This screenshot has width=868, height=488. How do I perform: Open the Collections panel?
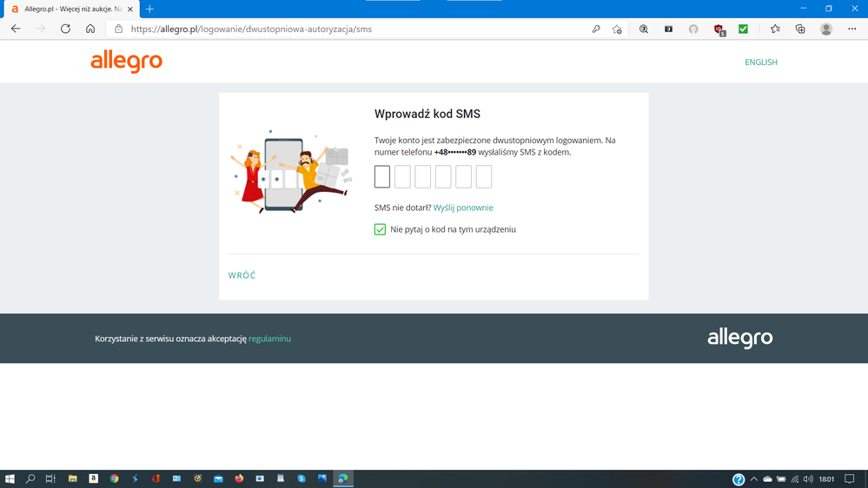[x=800, y=29]
